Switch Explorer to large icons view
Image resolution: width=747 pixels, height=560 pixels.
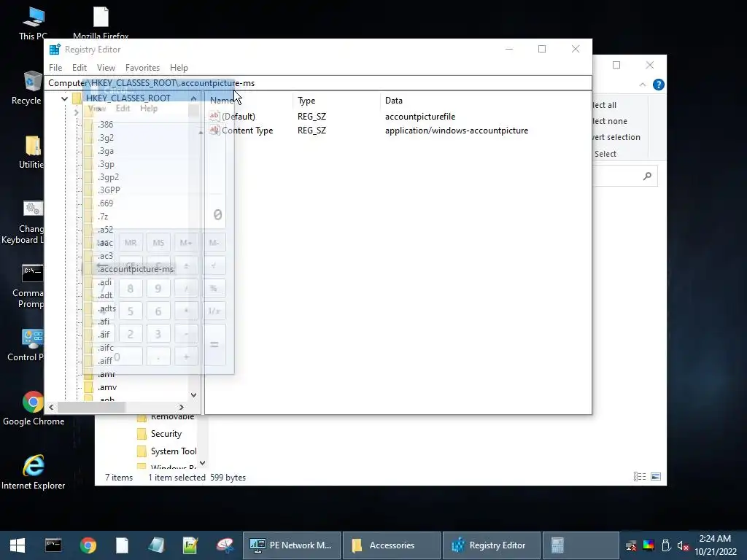point(656,477)
